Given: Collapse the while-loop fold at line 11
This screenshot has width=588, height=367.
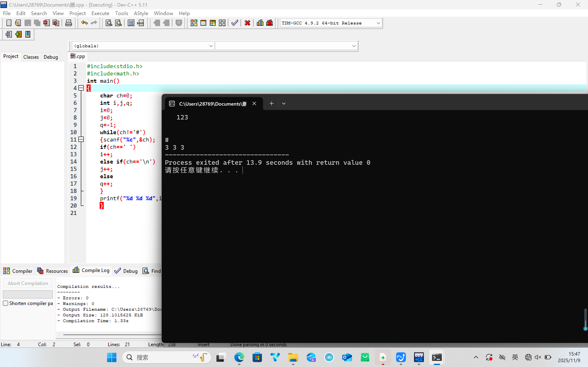Looking at the screenshot, I should tap(81, 139).
